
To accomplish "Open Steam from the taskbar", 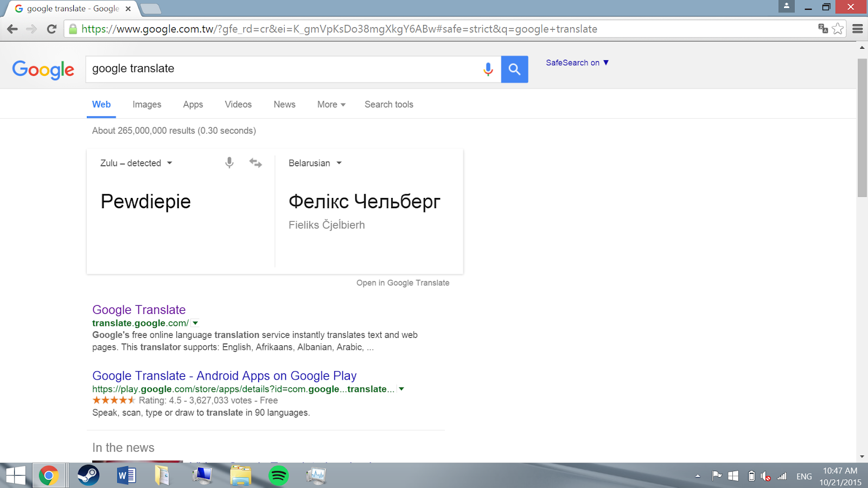I will pos(88,476).
